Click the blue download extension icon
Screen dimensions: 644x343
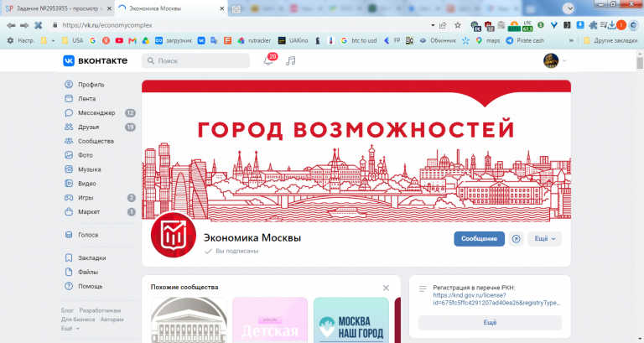[580, 25]
